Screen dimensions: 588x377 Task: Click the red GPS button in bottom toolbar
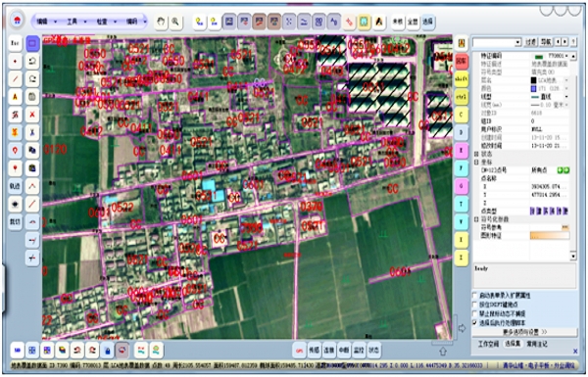tap(299, 351)
